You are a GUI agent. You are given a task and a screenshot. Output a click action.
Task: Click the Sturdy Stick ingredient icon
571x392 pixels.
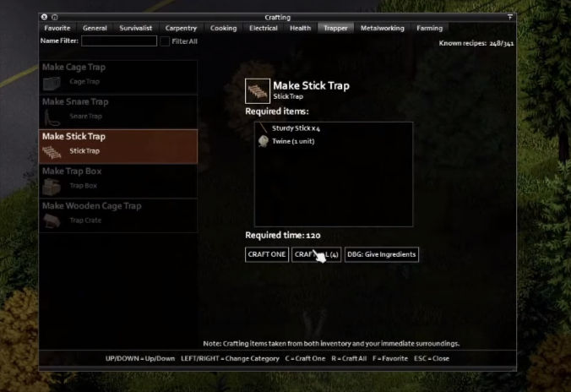coord(263,128)
